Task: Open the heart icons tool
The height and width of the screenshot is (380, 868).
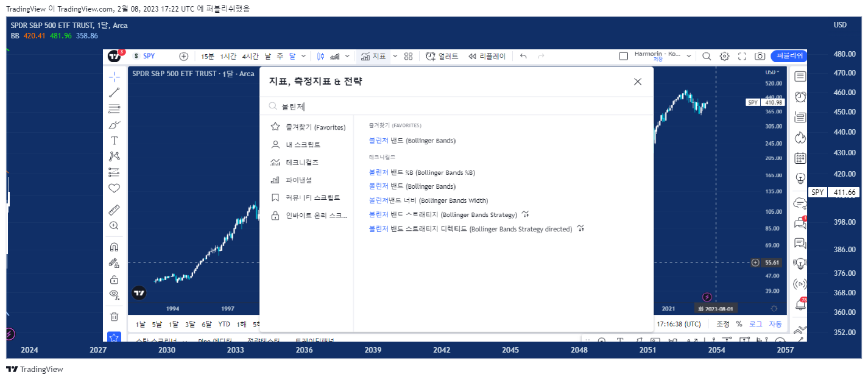Action: point(114,188)
